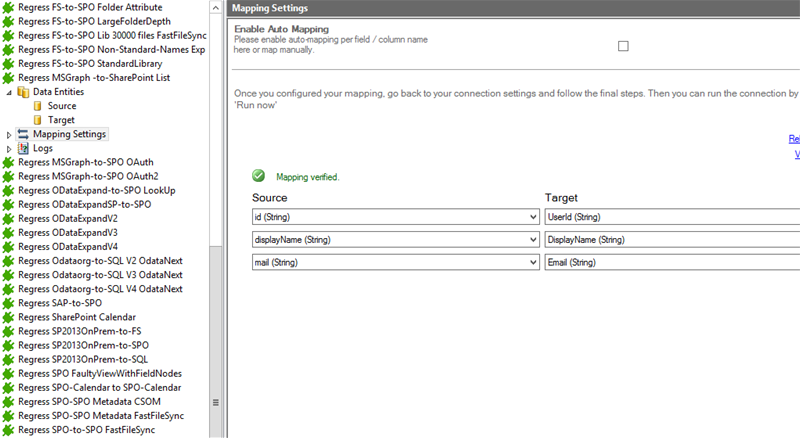Click the Data Entities folder icon
The width and height of the screenshot is (800, 438).
tap(24, 91)
